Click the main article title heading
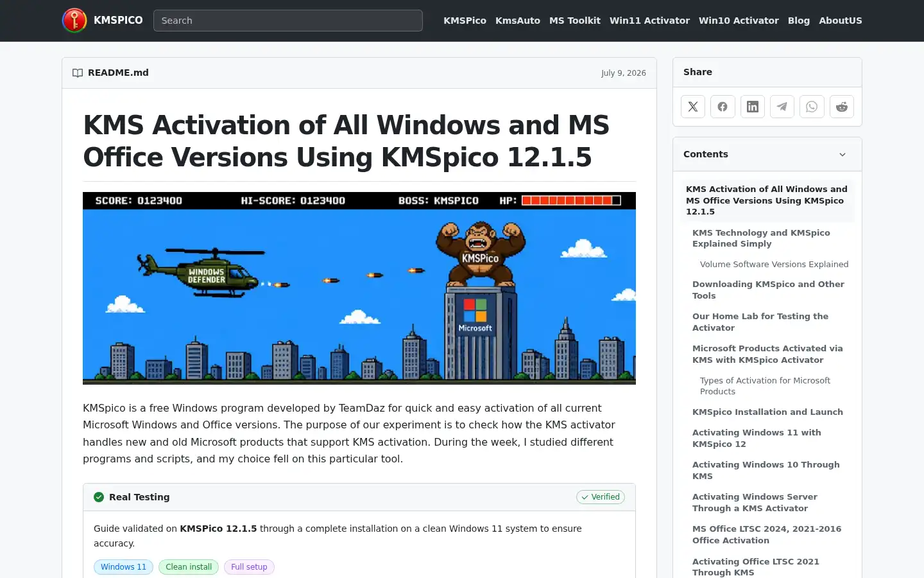The width and height of the screenshot is (924, 578). click(x=346, y=141)
